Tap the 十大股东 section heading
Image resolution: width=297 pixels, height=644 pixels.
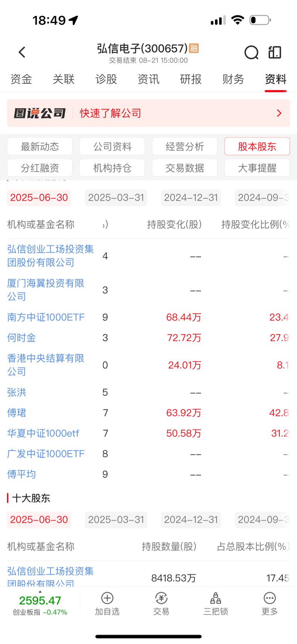(x=31, y=498)
